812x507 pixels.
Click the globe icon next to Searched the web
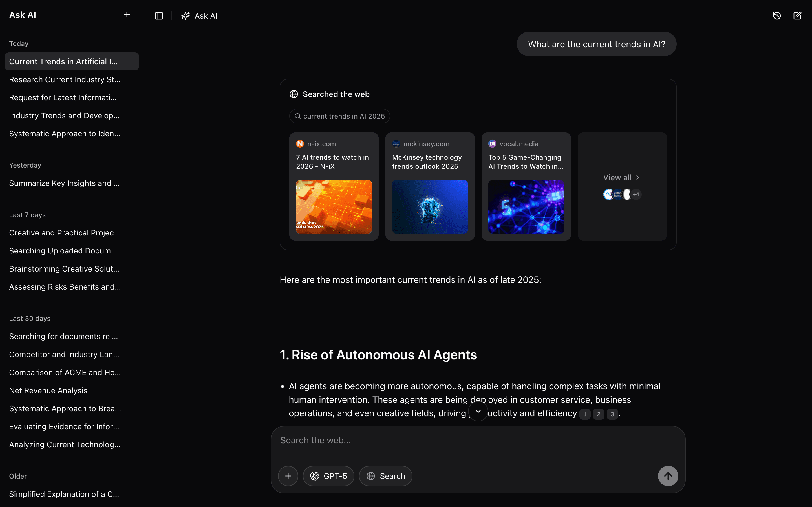pyautogui.click(x=294, y=94)
